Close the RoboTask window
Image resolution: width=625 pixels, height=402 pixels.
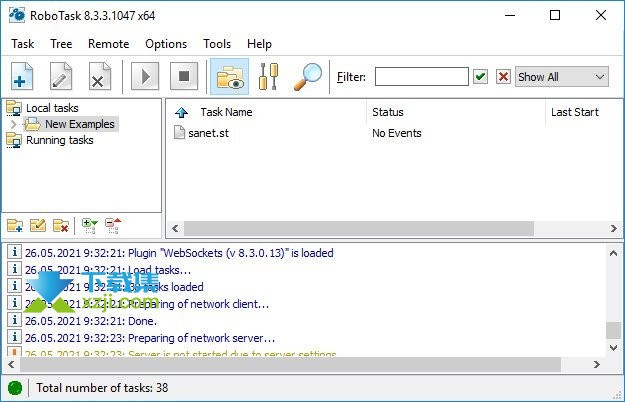click(601, 15)
